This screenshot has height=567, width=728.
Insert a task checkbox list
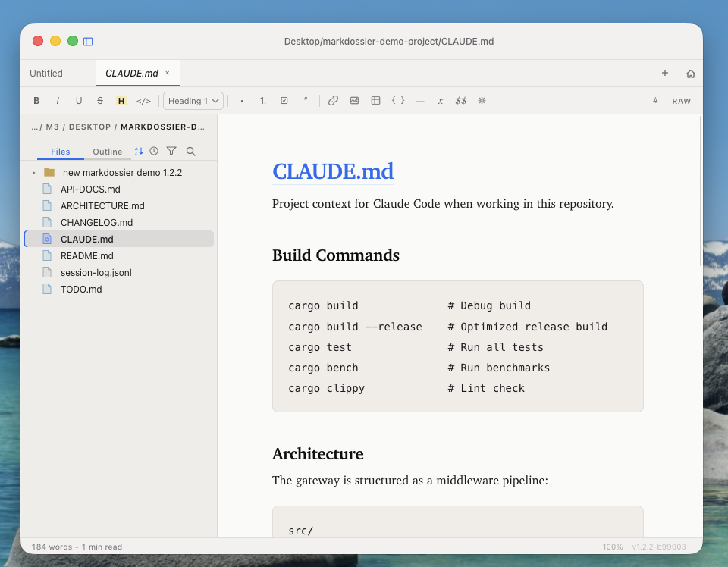click(284, 101)
